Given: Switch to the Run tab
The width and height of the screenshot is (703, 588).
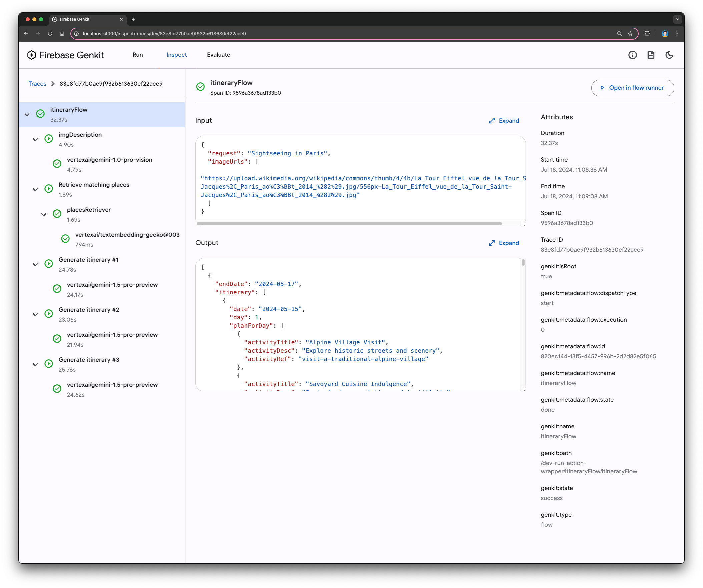Looking at the screenshot, I should click(138, 55).
